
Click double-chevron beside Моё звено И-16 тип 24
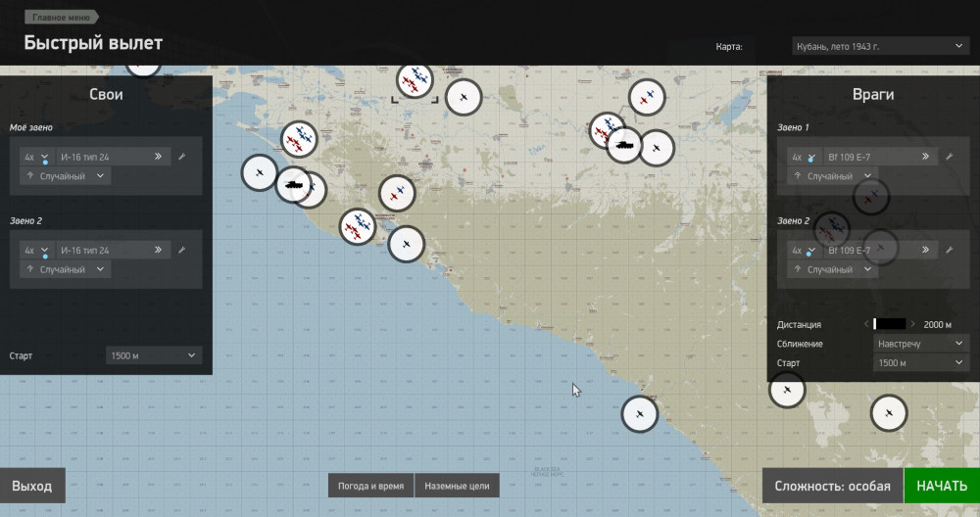click(x=158, y=157)
